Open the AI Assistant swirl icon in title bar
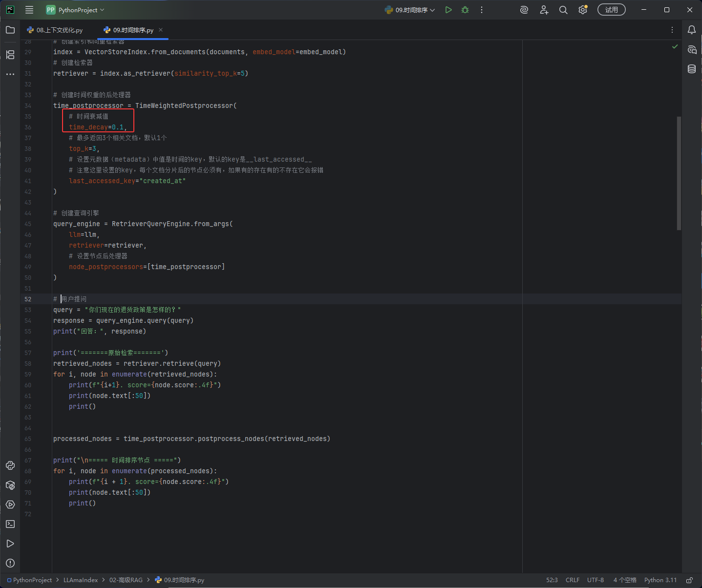This screenshot has height=588, width=702. point(524,10)
